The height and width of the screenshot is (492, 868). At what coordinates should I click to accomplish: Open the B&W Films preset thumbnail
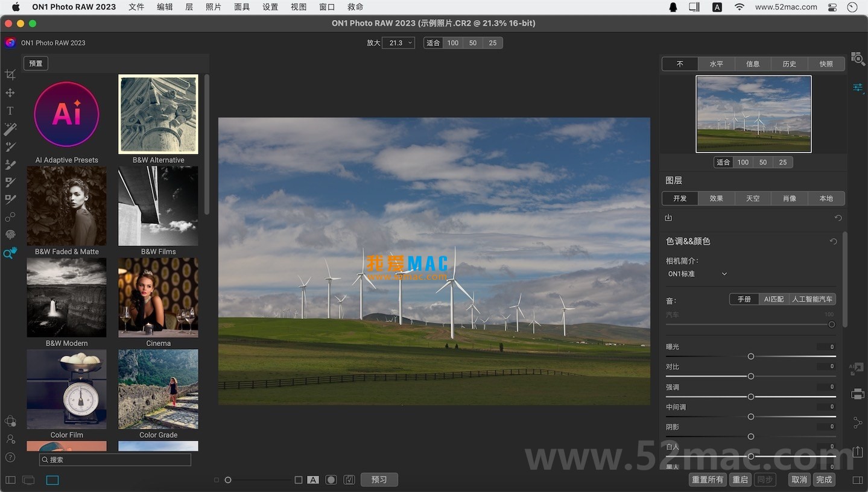pos(158,206)
